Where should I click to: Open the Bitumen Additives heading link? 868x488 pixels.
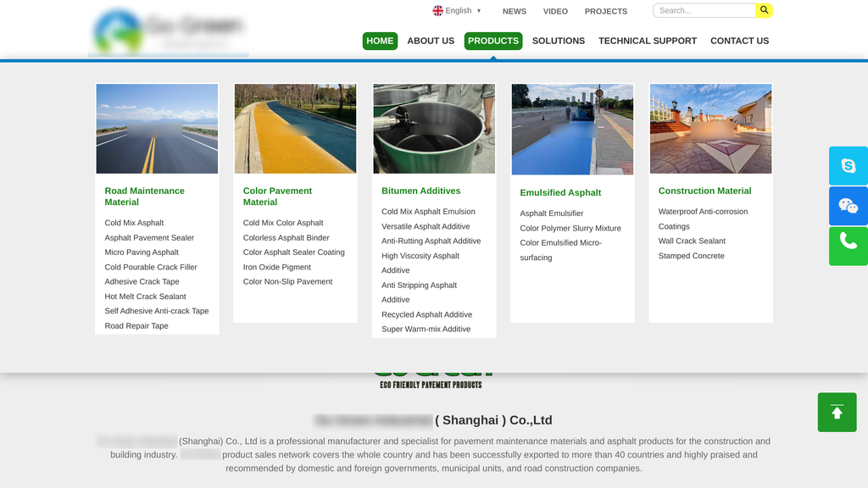(x=420, y=191)
